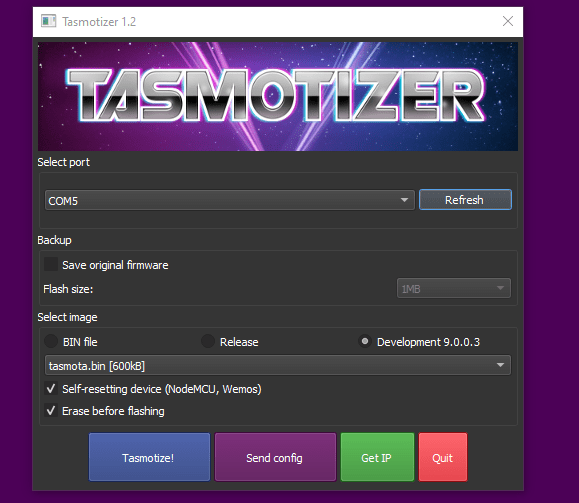
Task: Click the TASMOTIZER banner image
Action: pyautogui.click(x=278, y=96)
